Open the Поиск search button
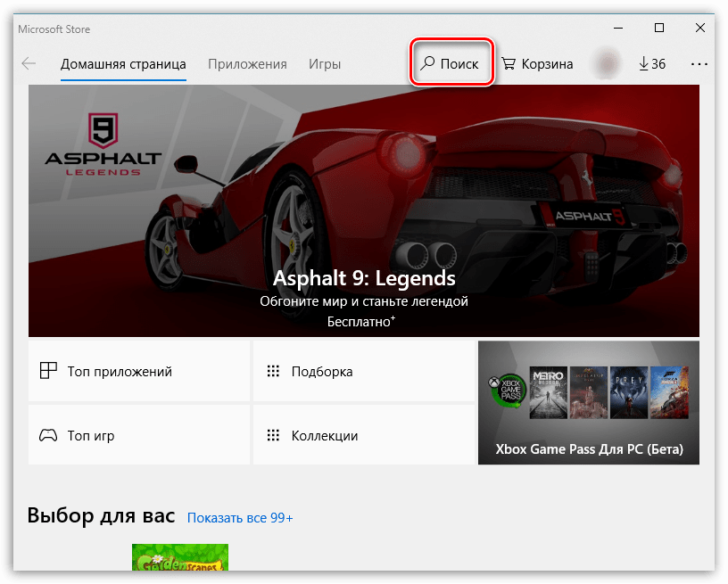This screenshot has width=728, height=584. point(451,64)
